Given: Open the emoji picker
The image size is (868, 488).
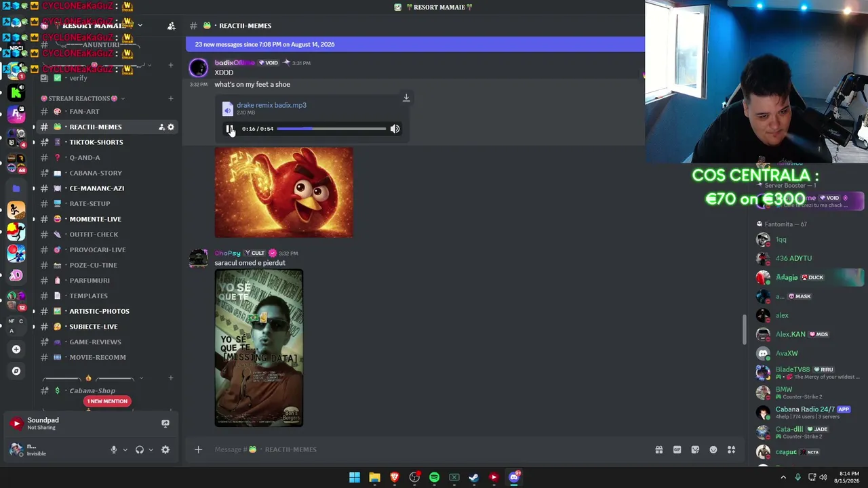Looking at the screenshot, I should (713, 449).
